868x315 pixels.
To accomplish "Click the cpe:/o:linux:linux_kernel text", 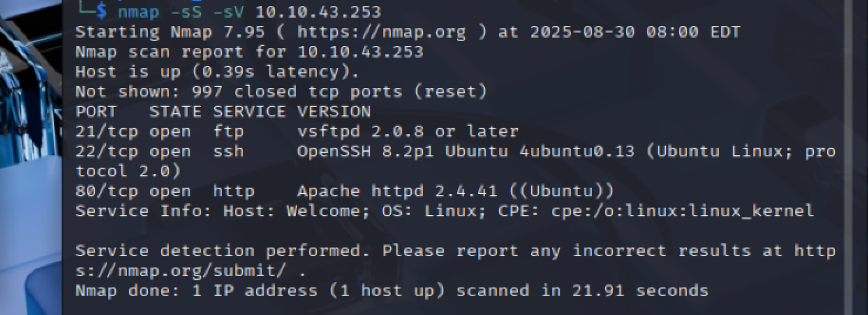I will tap(682, 211).
